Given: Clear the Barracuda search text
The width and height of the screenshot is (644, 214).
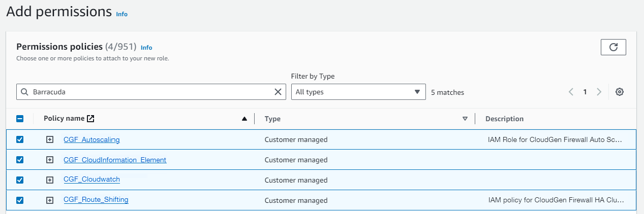Looking at the screenshot, I should point(278,92).
